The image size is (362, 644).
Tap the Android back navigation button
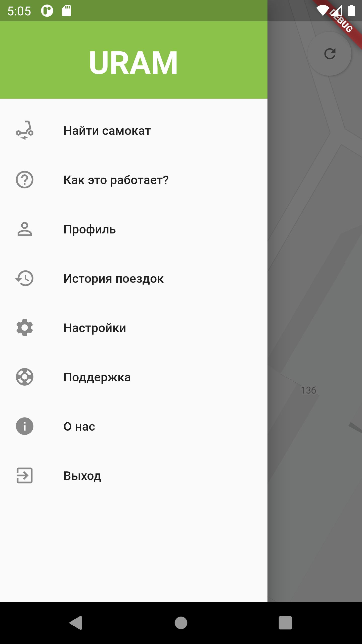(x=76, y=623)
